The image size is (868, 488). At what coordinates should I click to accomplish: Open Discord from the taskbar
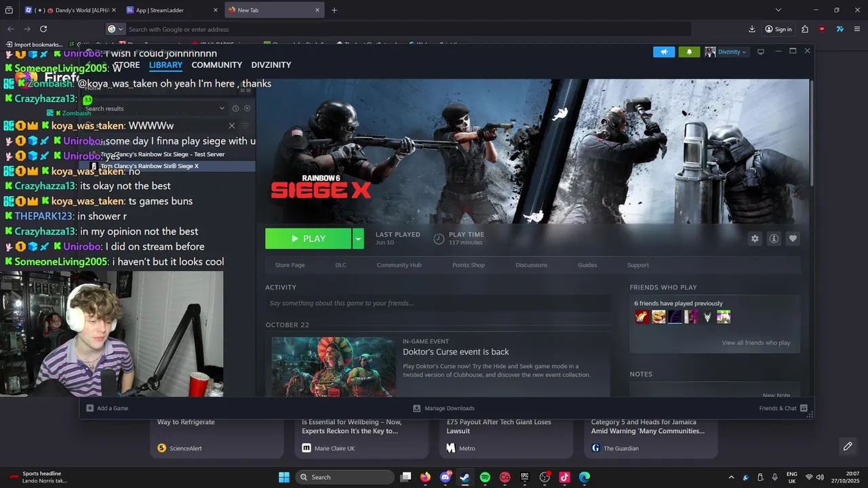pyautogui.click(x=446, y=477)
